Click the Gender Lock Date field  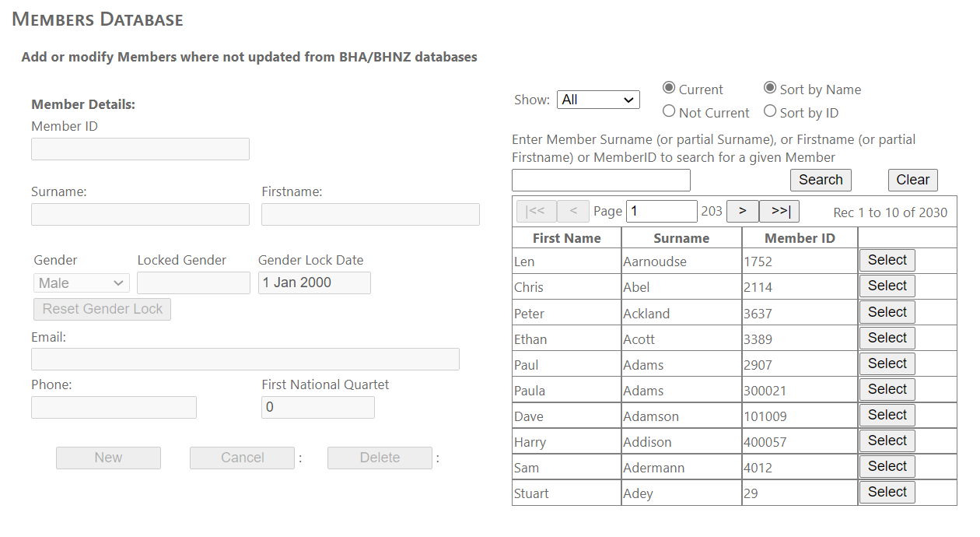coord(314,283)
